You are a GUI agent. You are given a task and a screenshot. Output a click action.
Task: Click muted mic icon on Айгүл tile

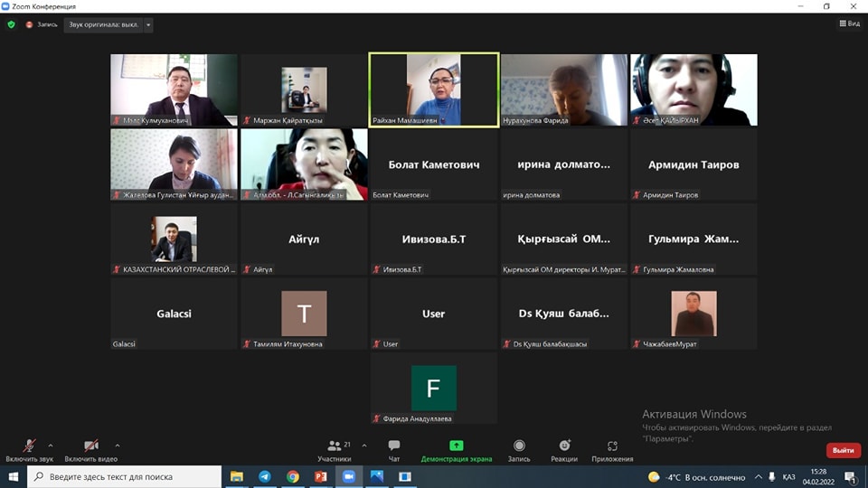point(247,269)
